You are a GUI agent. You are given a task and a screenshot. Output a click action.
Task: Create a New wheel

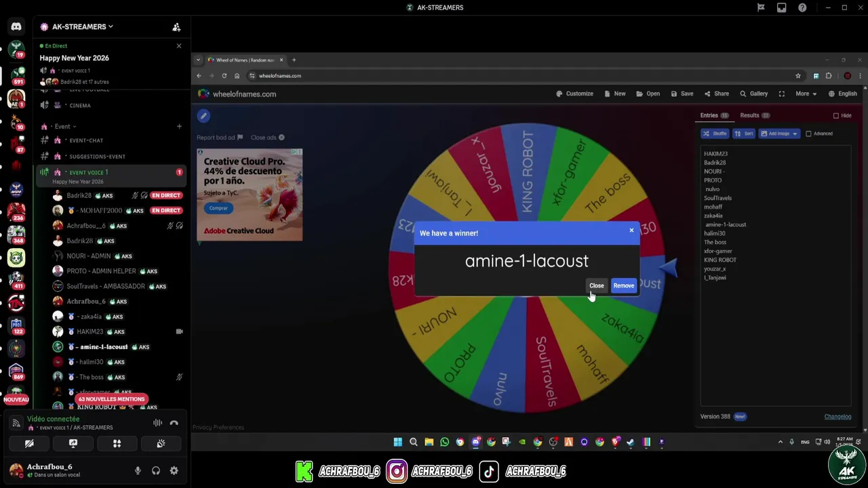(615, 94)
